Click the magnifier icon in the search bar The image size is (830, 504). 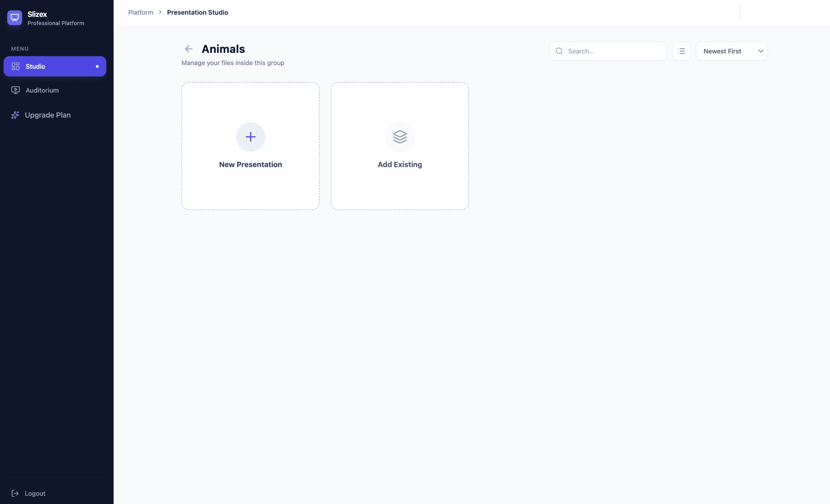coord(559,51)
